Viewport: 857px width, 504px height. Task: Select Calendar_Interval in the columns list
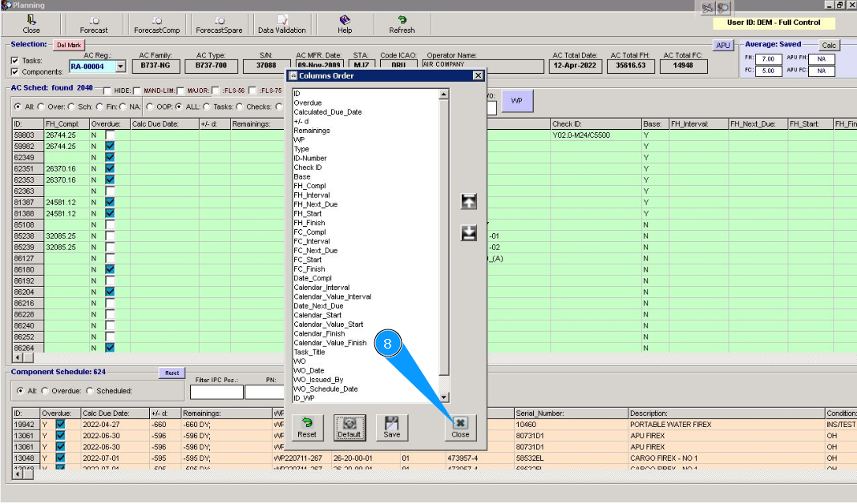321,288
